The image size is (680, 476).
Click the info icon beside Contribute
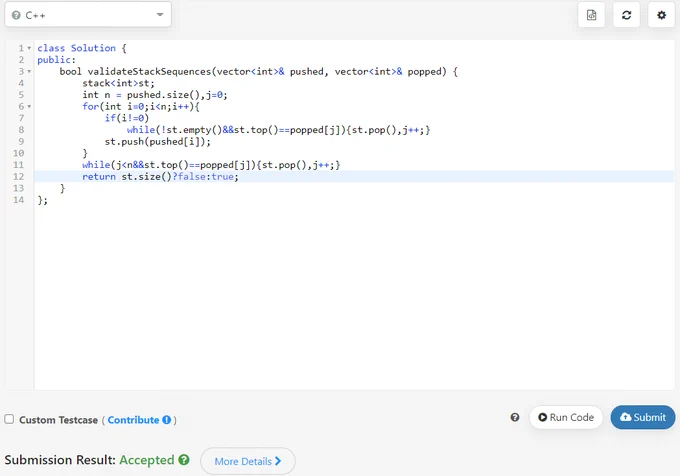(167, 420)
